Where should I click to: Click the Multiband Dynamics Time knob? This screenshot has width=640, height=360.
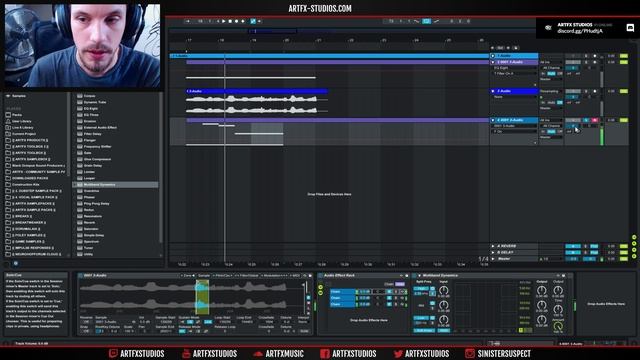click(558, 309)
